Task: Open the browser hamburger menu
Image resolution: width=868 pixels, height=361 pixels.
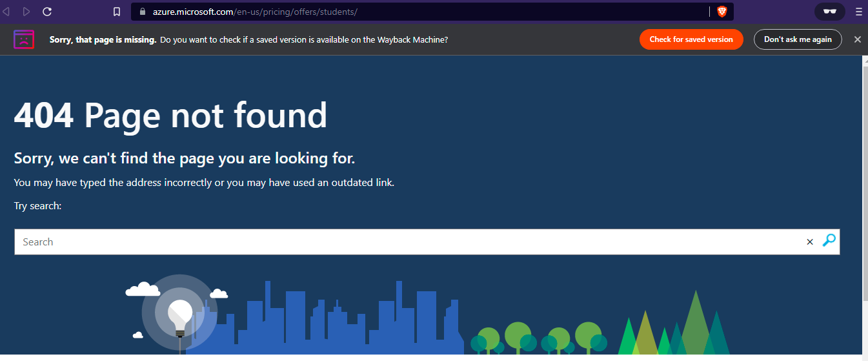Action: point(858,12)
